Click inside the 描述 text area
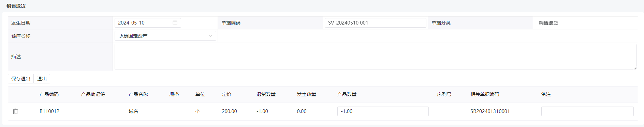This screenshot has width=644, height=127. point(376,57)
